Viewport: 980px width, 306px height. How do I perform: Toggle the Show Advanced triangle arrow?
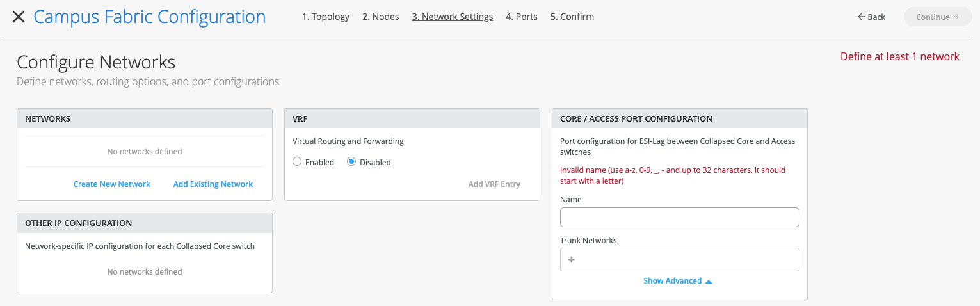click(x=708, y=281)
